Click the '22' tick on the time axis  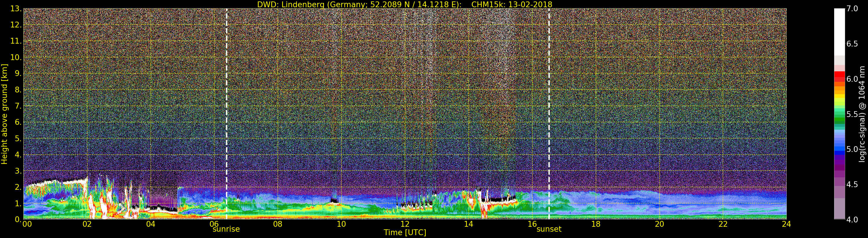723,224
